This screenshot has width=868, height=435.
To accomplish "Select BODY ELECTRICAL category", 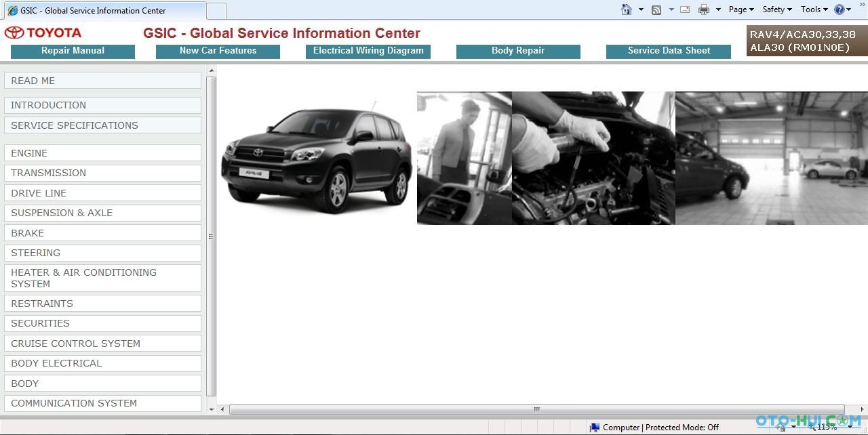I will (x=102, y=363).
